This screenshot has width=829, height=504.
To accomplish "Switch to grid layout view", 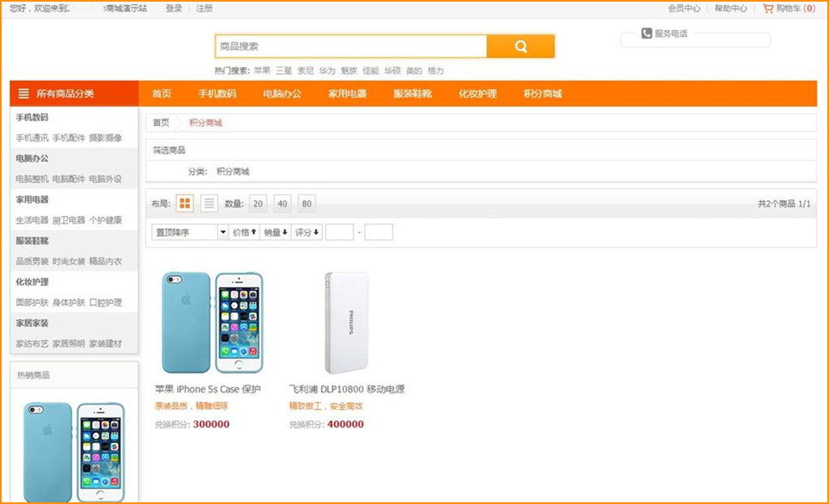I will click(x=185, y=203).
